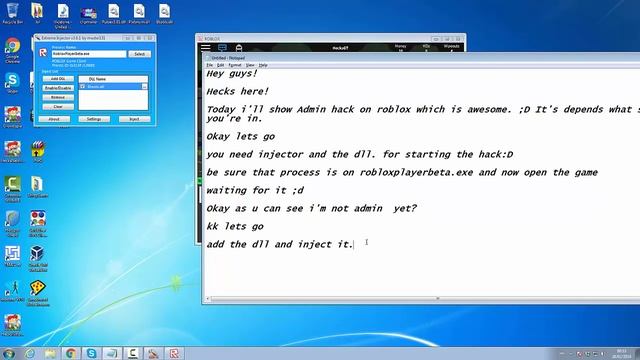Click the Google Chrome desktop shortcut
Image resolution: width=640 pixels, height=360 pixels.
click(x=12, y=51)
